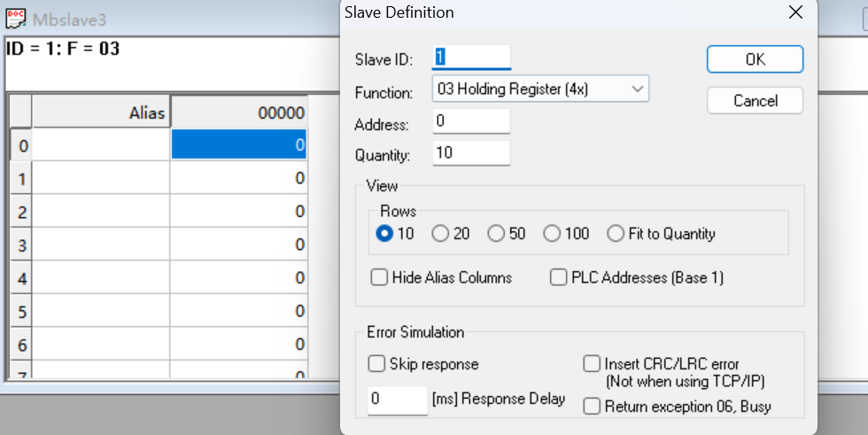This screenshot has height=435, width=868.
Task: Enable Hide Alias Columns checkbox
Action: [379, 277]
